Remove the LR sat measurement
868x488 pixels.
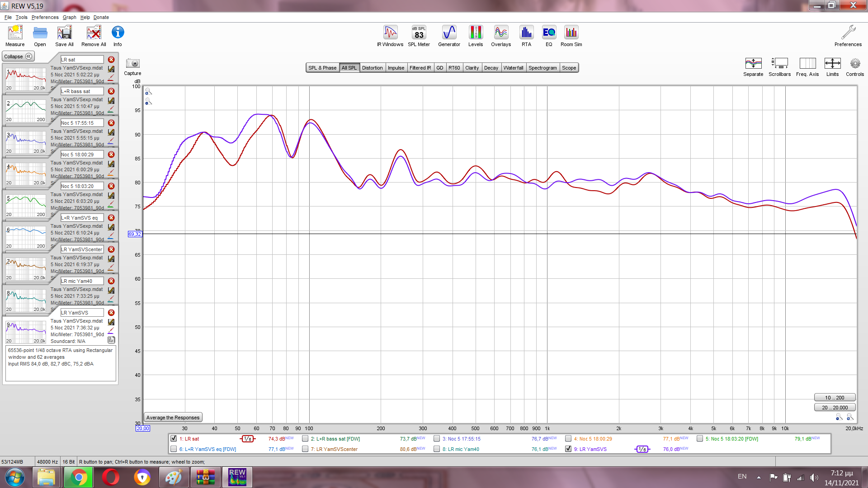tap(111, 60)
